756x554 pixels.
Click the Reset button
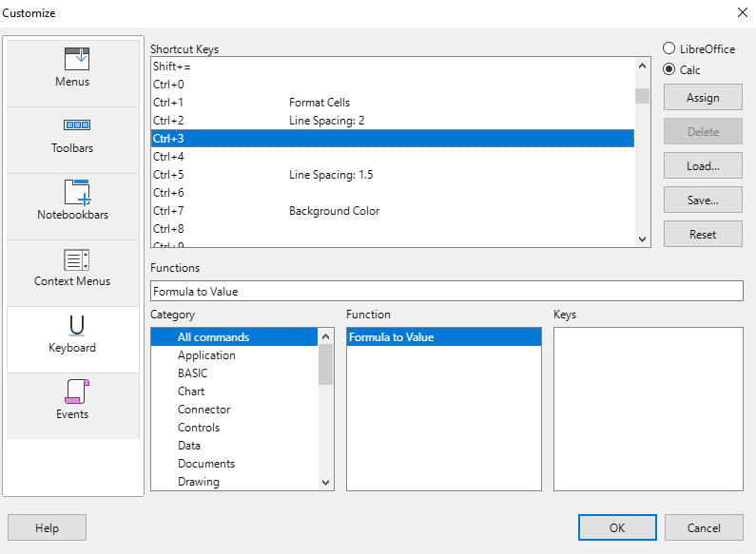coord(703,235)
